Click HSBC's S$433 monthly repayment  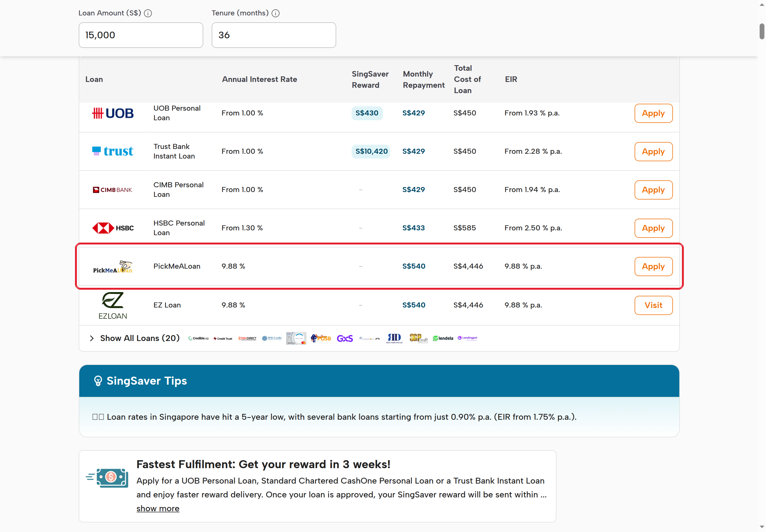click(414, 228)
